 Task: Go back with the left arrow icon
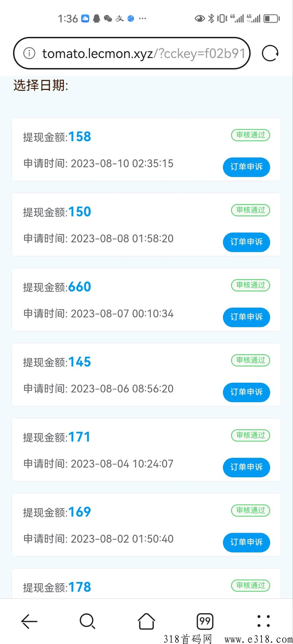tap(29, 621)
